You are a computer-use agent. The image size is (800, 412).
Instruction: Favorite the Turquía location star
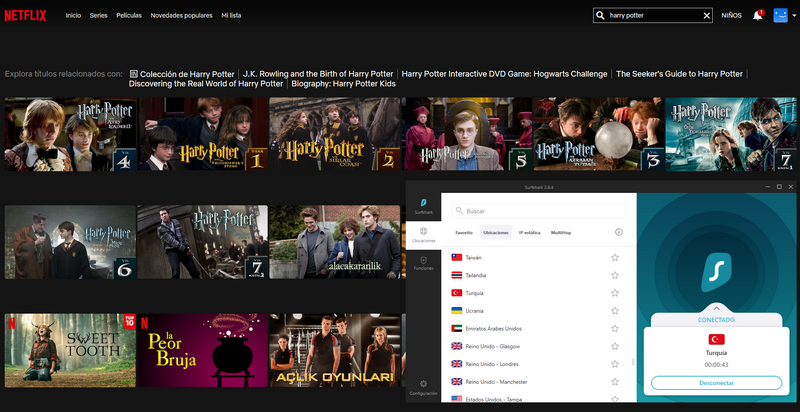(x=615, y=293)
